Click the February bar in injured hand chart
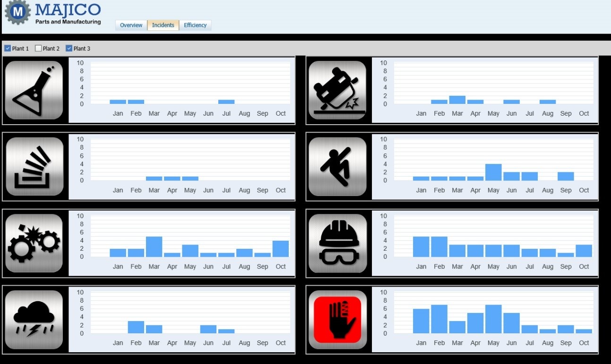Image resolution: width=611 pixels, height=364 pixels. click(x=439, y=319)
